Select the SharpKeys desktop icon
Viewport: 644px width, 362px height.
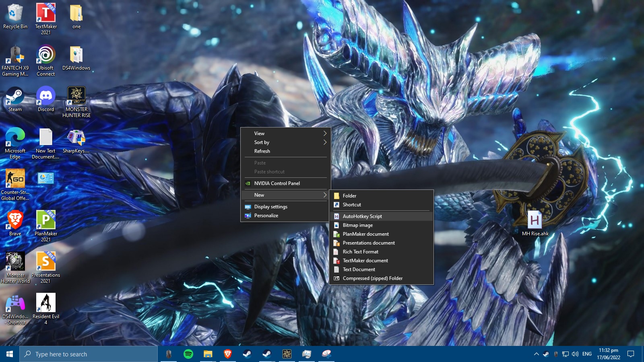pos(76,141)
